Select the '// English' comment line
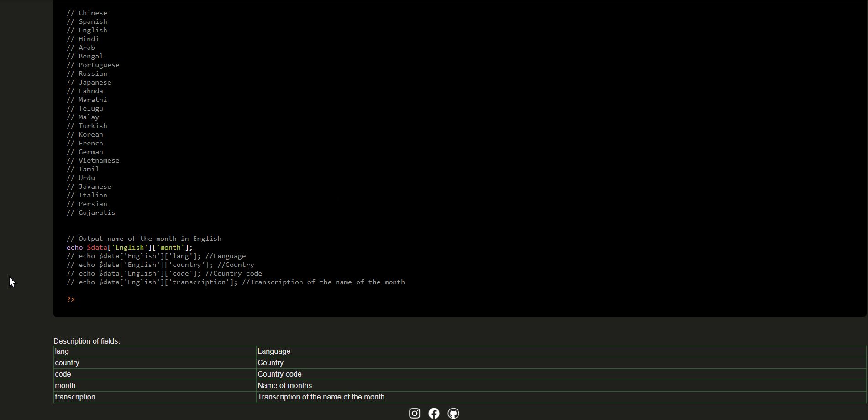868x420 pixels. click(x=87, y=30)
